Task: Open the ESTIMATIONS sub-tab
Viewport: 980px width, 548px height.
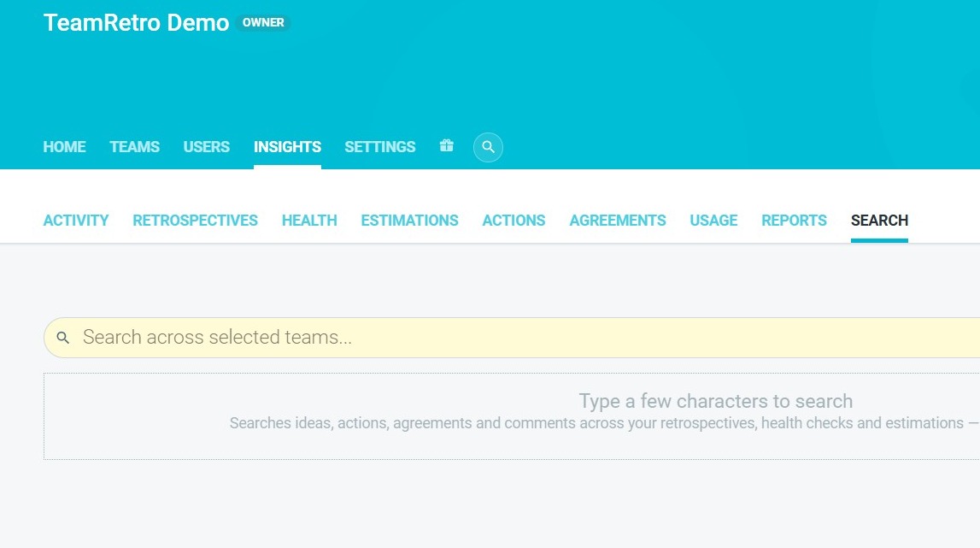Action: (x=409, y=221)
